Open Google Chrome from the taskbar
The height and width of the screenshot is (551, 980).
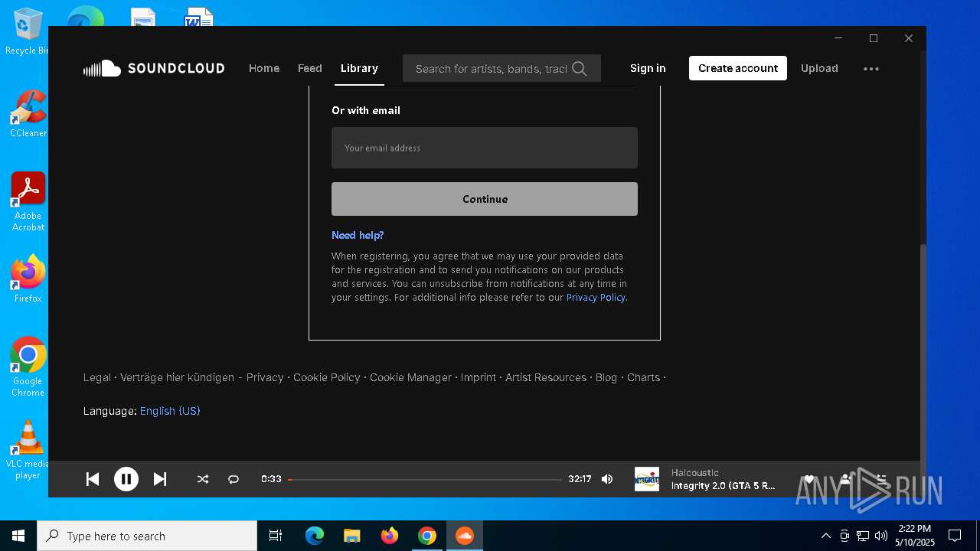coord(427,536)
